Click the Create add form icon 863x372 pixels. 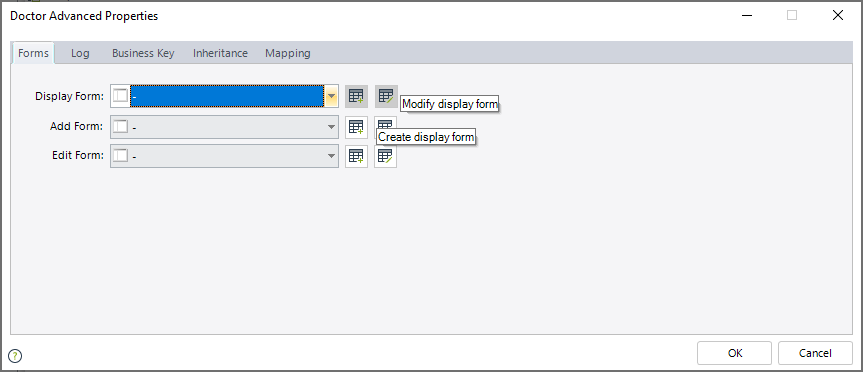coord(356,127)
